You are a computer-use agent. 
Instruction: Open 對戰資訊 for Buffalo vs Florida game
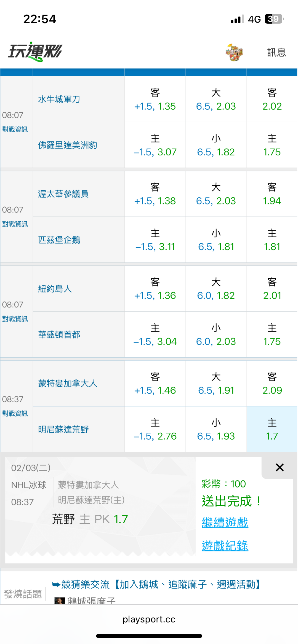coord(15,129)
